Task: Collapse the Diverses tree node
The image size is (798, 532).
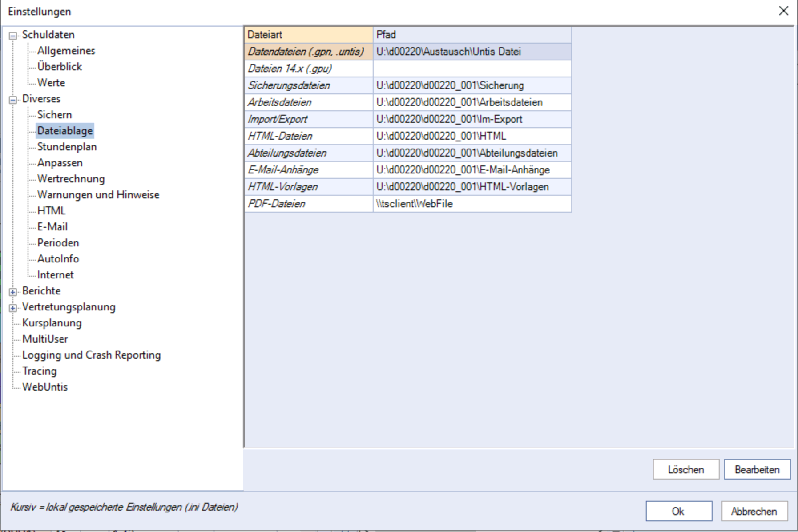Action: click(13, 100)
